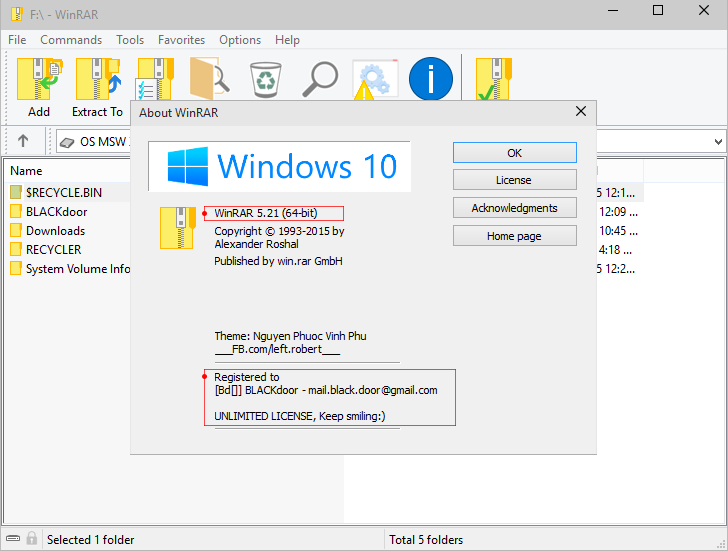Select the BLACKdoor folder name
Image resolution: width=728 pixels, height=551 pixels.
57,212
